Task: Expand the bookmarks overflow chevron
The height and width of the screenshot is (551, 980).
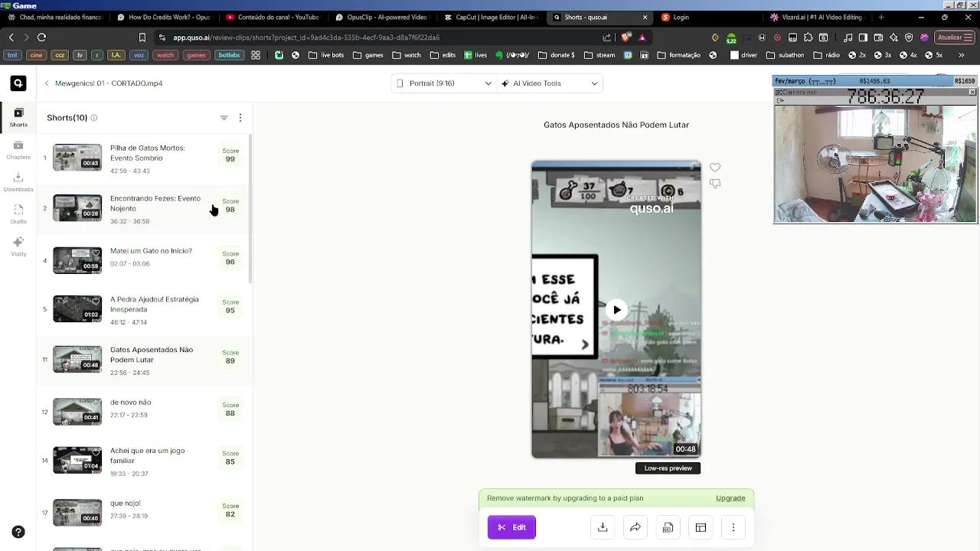Action: 962,55
